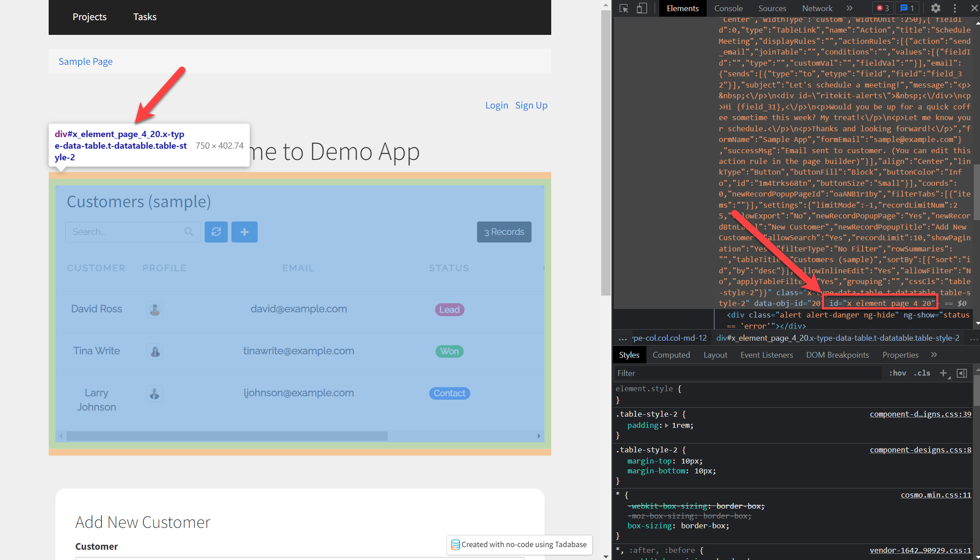Screen dimensions: 980x560
Task: Toggle the computed styles sidebar icon
Action: tap(962, 373)
